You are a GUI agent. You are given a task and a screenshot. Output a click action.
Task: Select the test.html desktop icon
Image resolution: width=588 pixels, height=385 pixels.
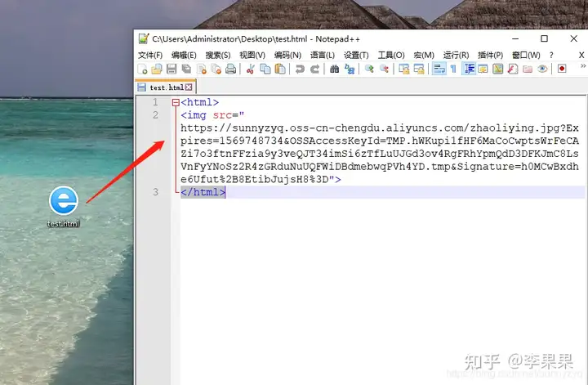point(64,207)
